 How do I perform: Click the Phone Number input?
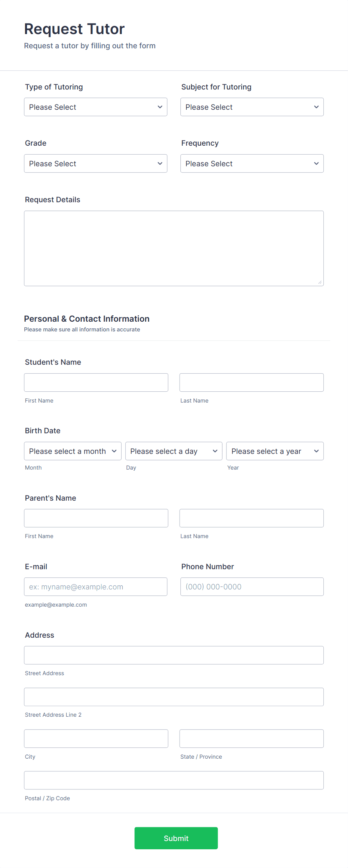click(x=251, y=586)
